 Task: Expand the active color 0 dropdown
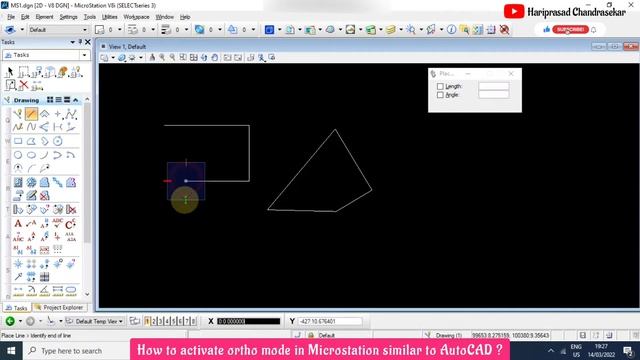[120, 29]
